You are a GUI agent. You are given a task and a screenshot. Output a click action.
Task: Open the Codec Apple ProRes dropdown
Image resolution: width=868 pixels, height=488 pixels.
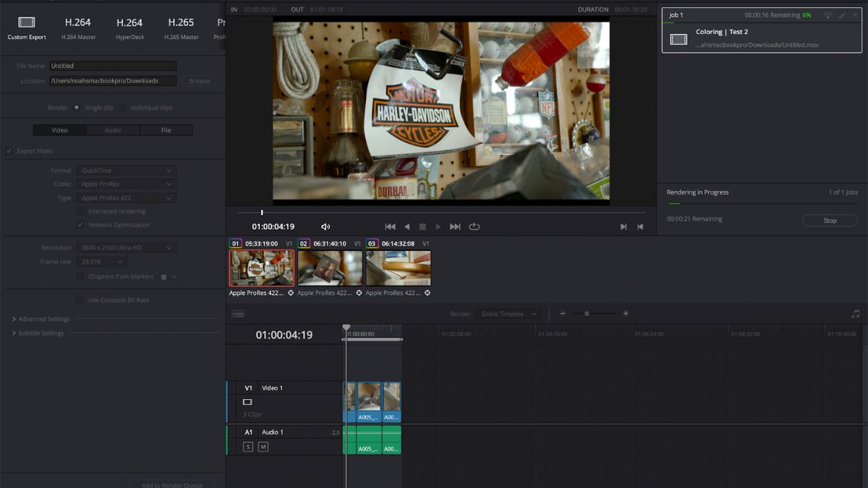pos(127,184)
